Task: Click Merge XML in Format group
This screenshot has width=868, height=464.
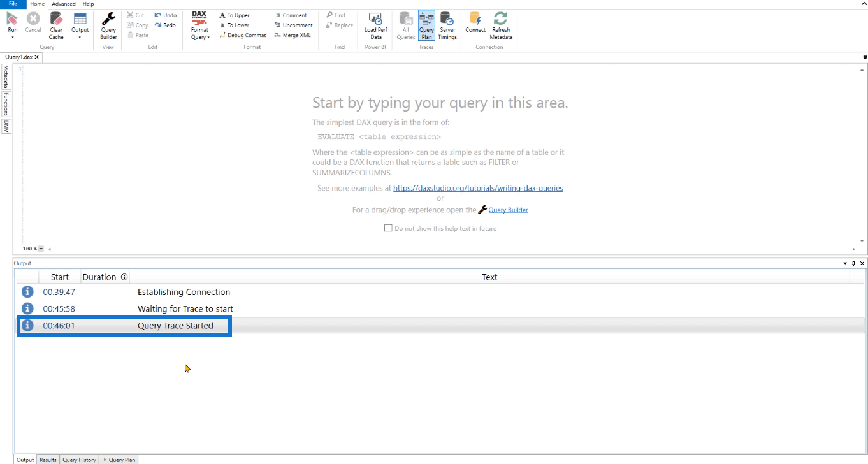Action: (x=293, y=35)
